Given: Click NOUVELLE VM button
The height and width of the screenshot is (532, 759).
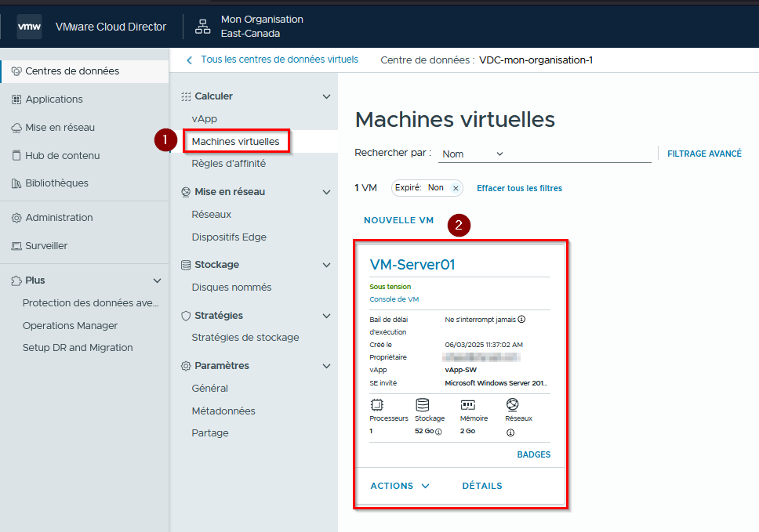Looking at the screenshot, I should (x=399, y=220).
